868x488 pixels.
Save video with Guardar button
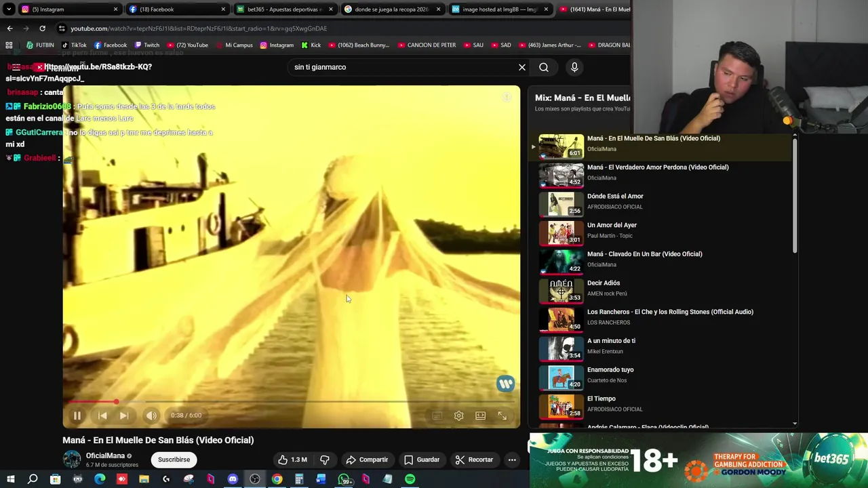pyautogui.click(x=422, y=460)
